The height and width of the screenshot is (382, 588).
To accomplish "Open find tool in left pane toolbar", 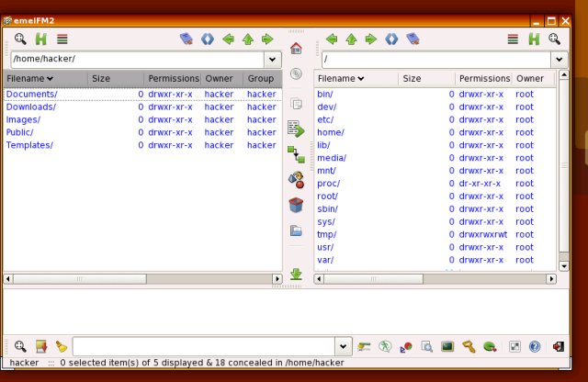I will tap(20, 39).
